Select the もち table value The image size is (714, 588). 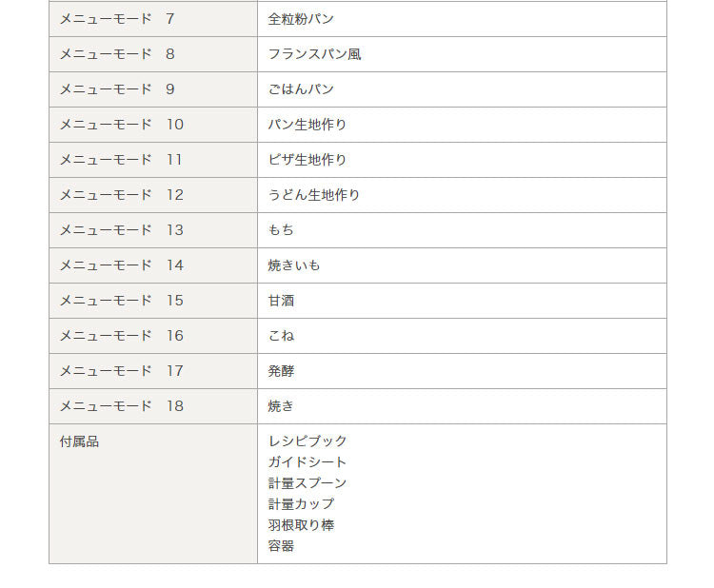[x=281, y=230]
